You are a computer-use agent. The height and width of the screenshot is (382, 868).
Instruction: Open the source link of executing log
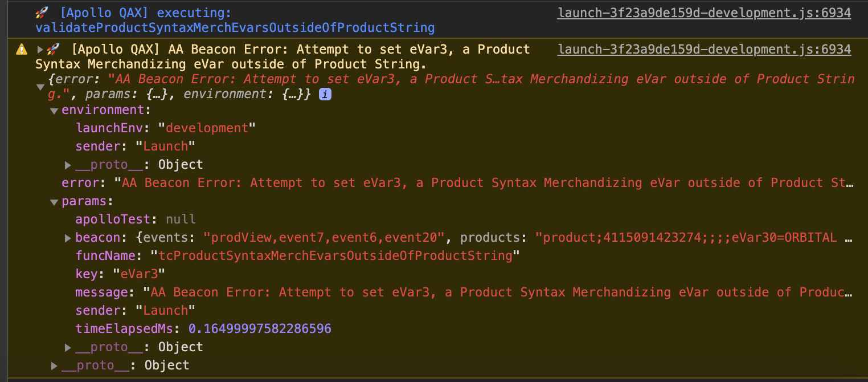pyautogui.click(x=704, y=13)
